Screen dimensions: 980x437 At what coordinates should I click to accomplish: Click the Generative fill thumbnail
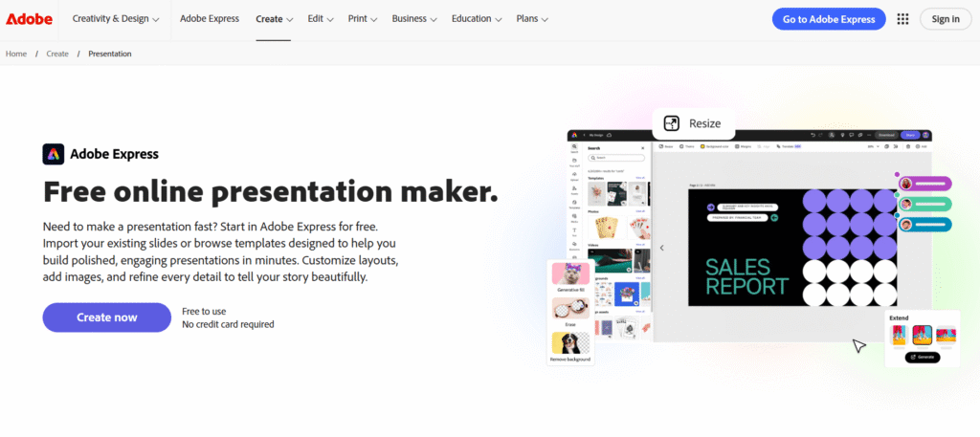click(570, 273)
